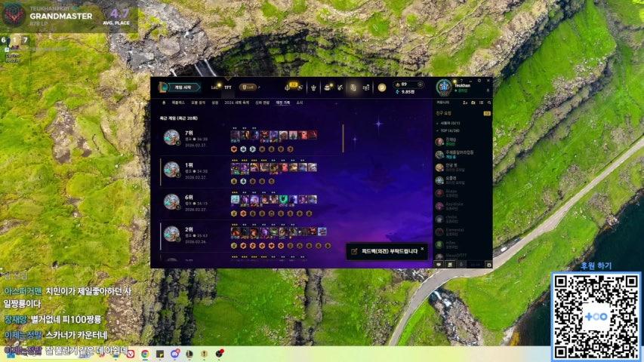This screenshot has width=644, height=362.
Task: Open the Teukhan profile avatar
Action: tap(443, 87)
